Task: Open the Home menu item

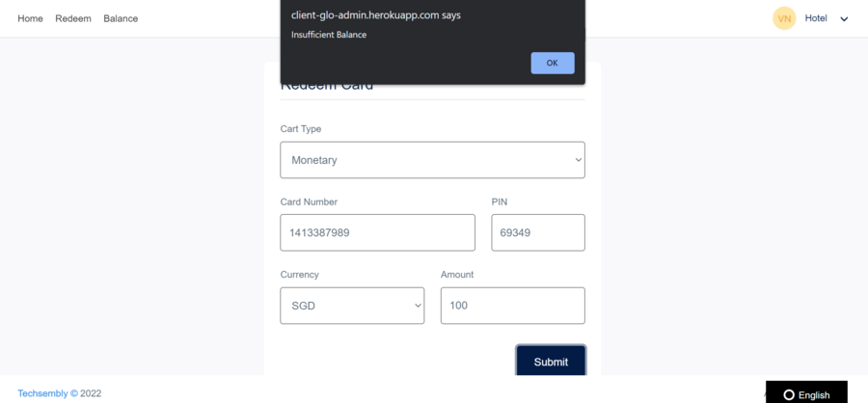Action: pyautogui.click(x=30, y=19)
